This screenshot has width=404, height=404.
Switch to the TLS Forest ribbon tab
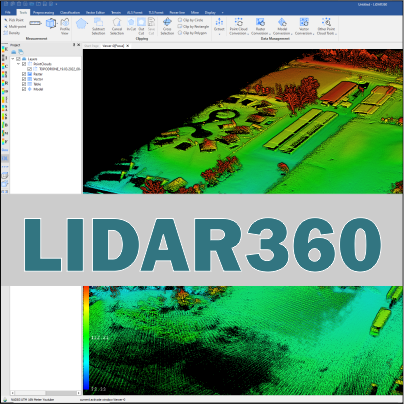click(x=156, y=12)
